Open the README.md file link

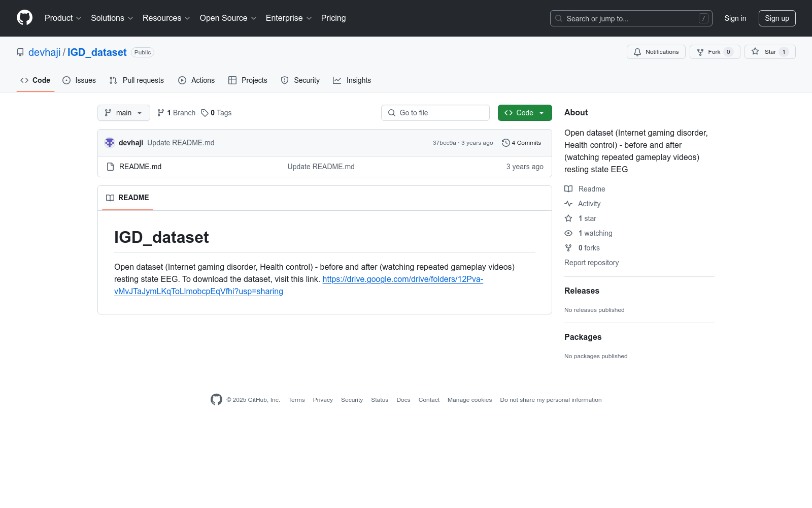tap(140, 167)
